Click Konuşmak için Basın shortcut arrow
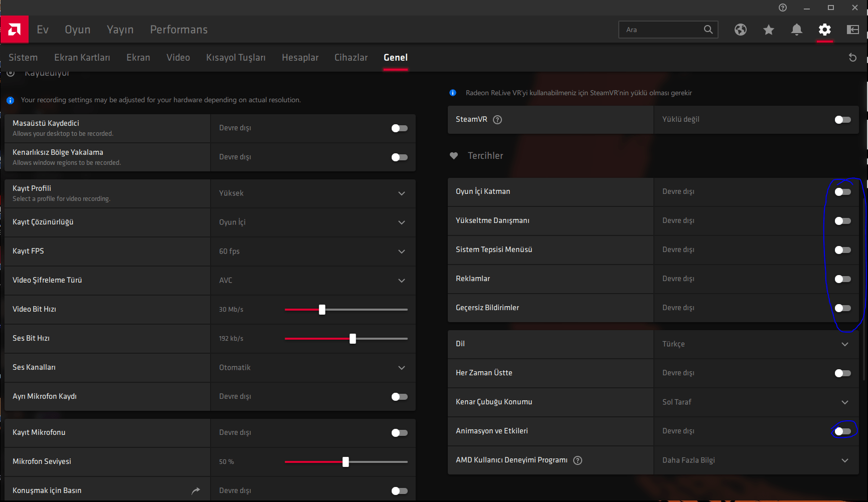868x502 pixels. 196,490
